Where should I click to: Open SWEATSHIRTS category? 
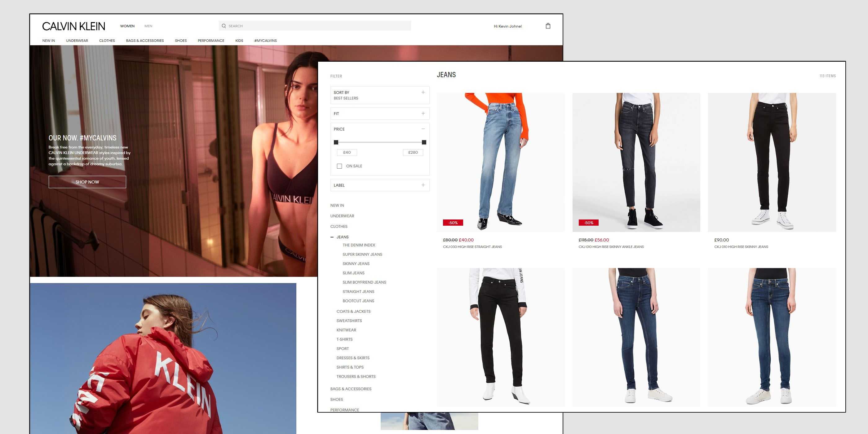click(x=349, y=321)
